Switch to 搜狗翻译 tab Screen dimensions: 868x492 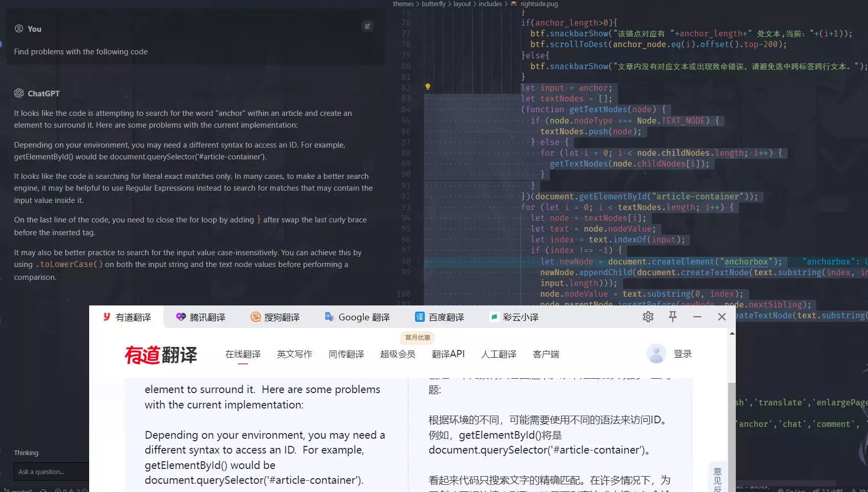(275, 317)
